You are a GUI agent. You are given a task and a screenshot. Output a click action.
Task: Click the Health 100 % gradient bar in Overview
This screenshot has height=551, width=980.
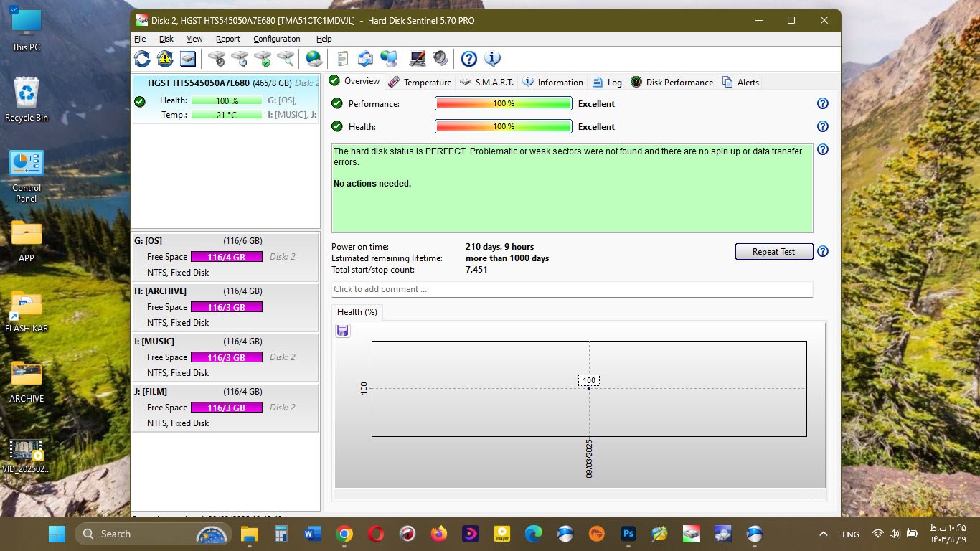(x=504, y=126)
